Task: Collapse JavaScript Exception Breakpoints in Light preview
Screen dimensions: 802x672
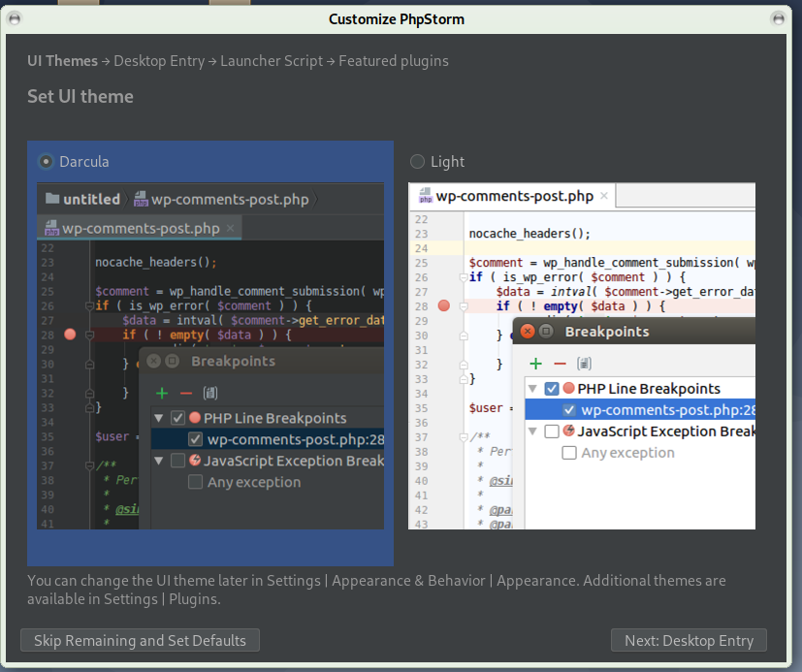Action: [x=531, y=432]
